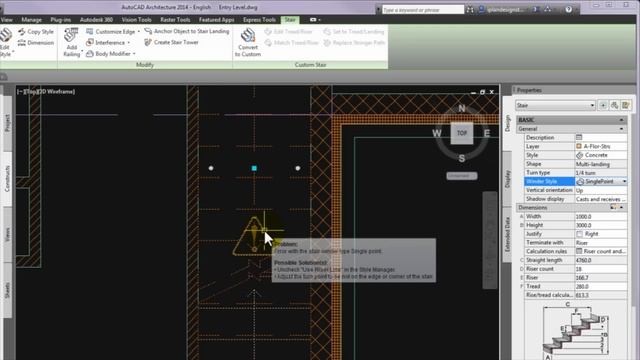Click the illustration toggle icon in the Dimensions header
Screen dimensions: 640x360
pos(613,207)
